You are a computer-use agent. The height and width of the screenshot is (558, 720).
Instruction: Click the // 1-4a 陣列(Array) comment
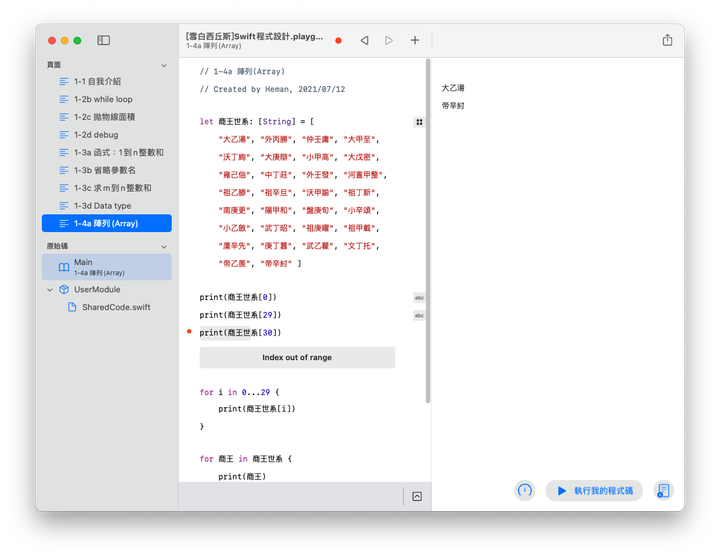tap(242, 72)
